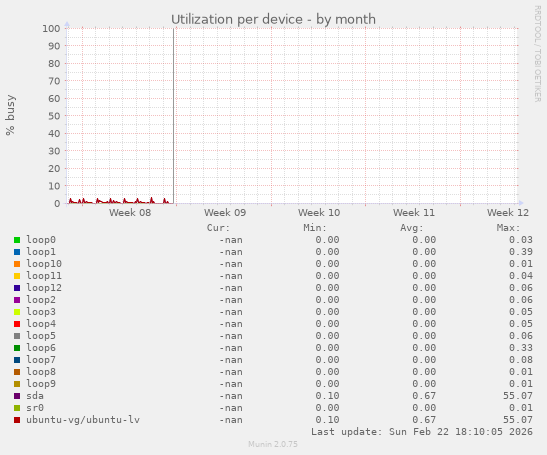Click the Avg: column header
This screenshot has height=455, width=547.
[x=412, y=228]
